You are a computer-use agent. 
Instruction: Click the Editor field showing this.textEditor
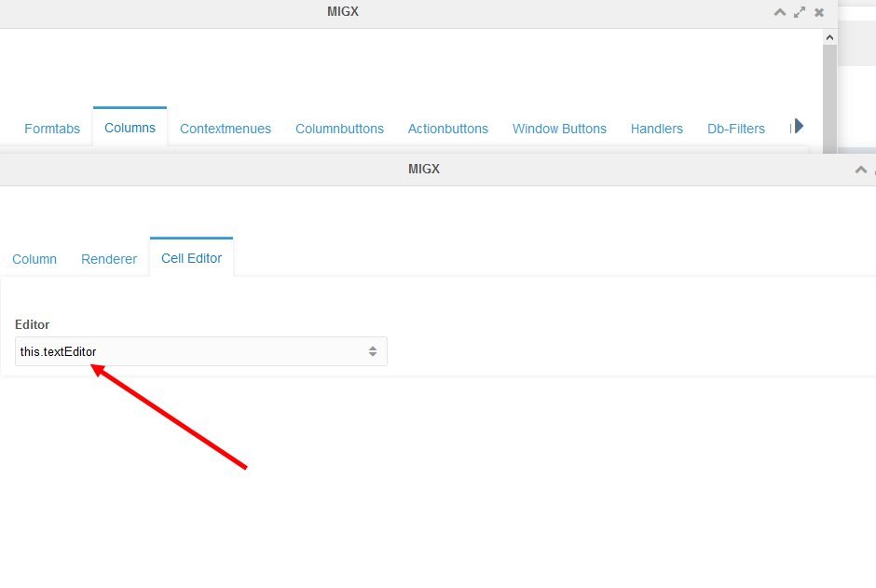(200, 351)
